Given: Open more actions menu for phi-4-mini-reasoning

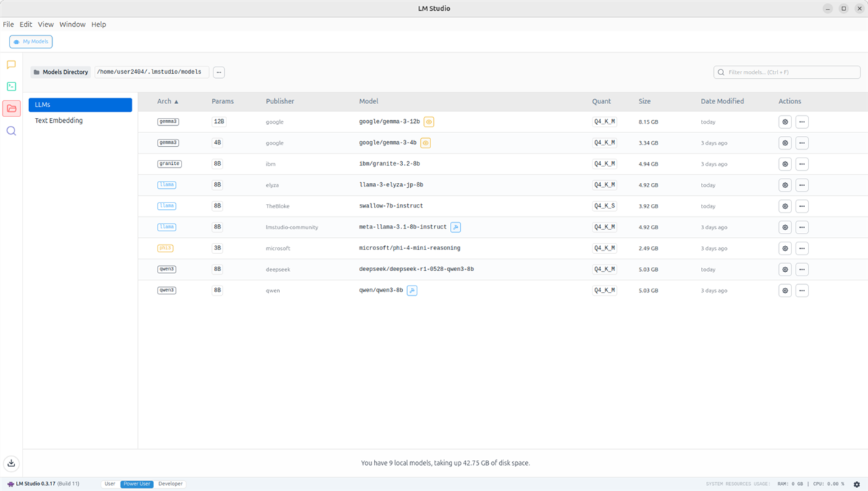Looking at the screenshot, I should point(802,248).
